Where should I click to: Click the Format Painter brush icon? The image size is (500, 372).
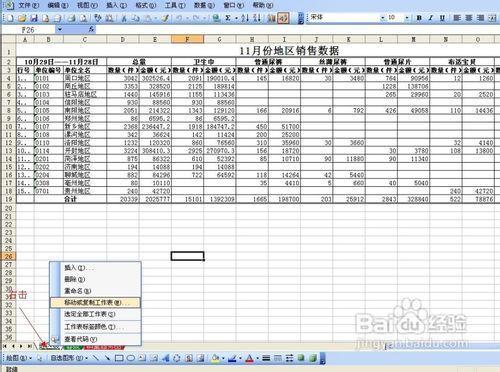click(165, 18)
